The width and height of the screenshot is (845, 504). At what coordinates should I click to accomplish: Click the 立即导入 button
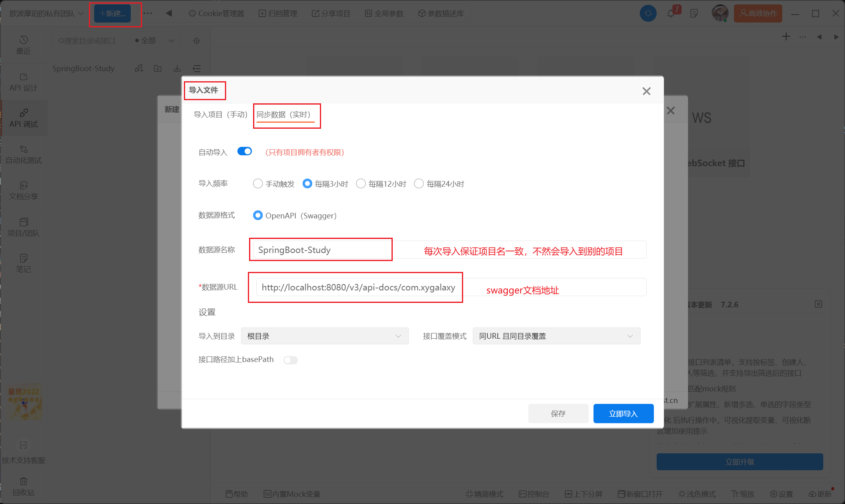coord(623,413)
